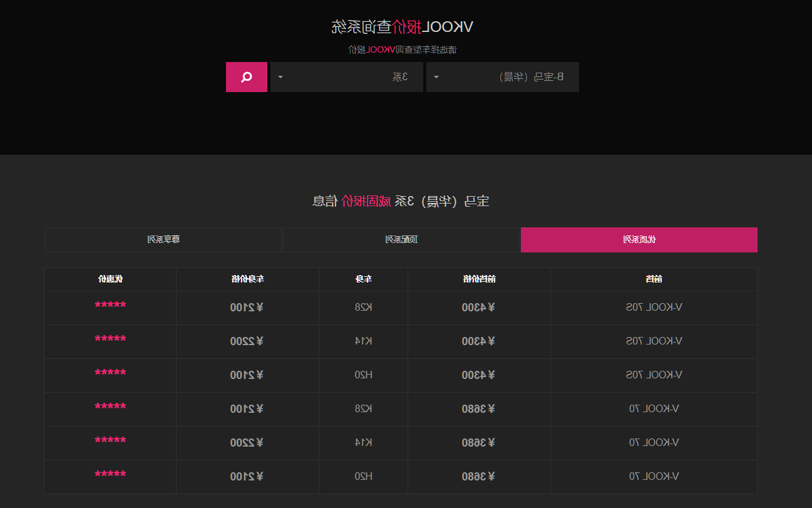Click the 优惠价 column header

coord(110,279)
